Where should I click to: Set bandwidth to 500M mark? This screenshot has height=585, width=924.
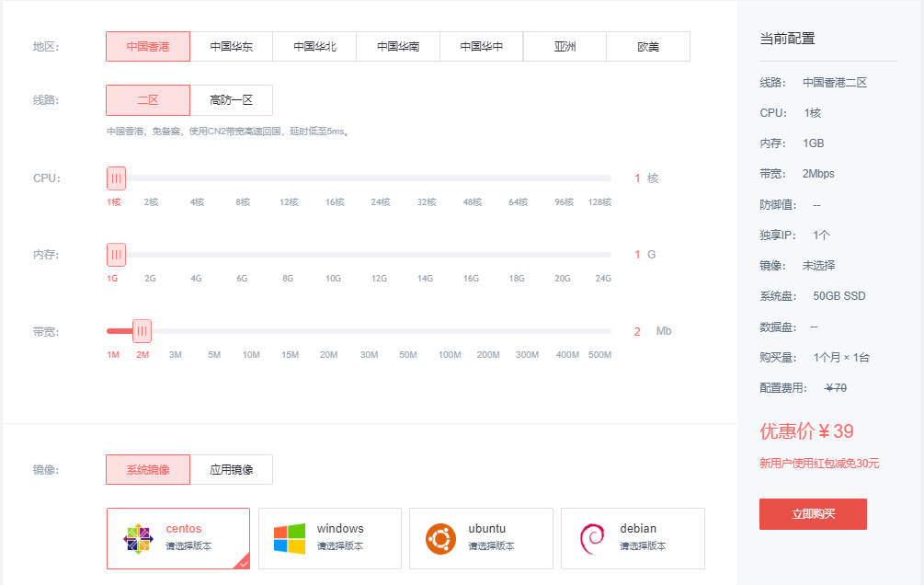599,355
